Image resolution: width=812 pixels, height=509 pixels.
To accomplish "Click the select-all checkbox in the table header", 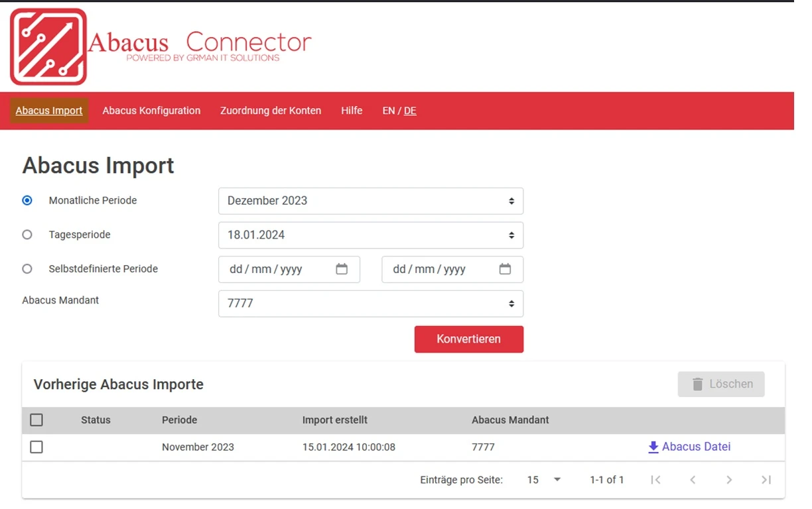I will point(36,420).
